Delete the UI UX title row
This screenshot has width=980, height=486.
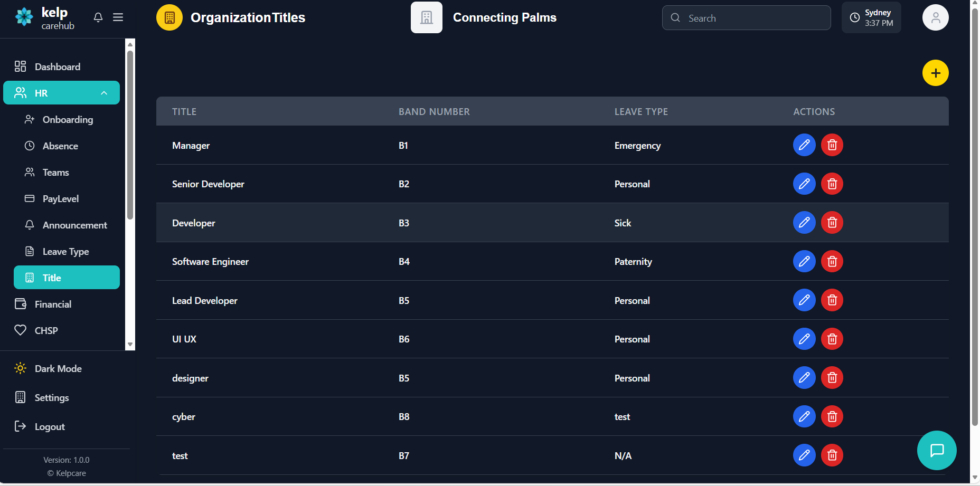coord(832,339)
